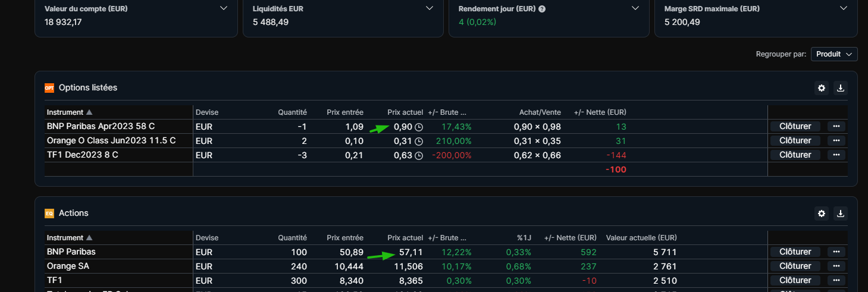
Task: Expand the Marge SRD maximale card
Action: [843, 8]
